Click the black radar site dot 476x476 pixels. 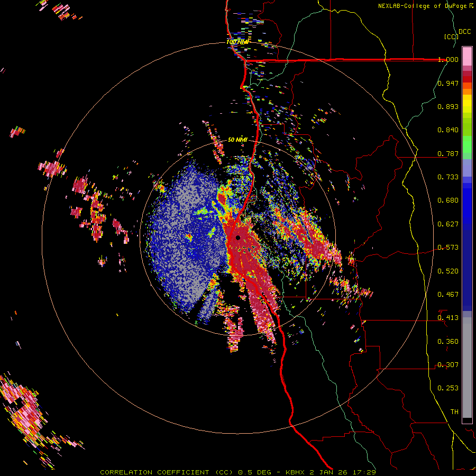pyautogui.click(x=238, y=237)
